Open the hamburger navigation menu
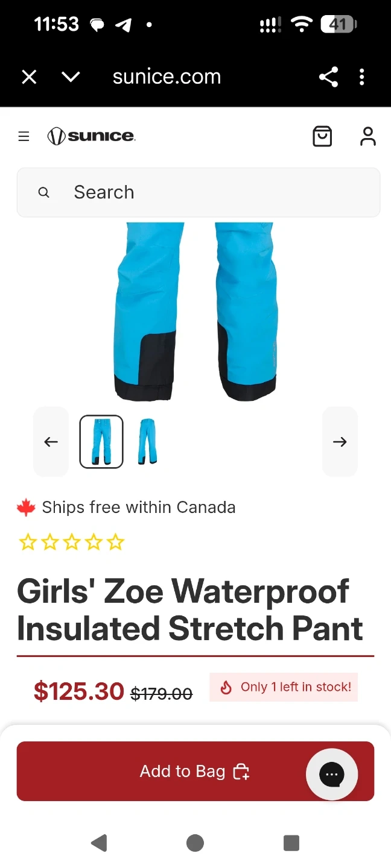Image resolution: width=391 pixels, height=868 pixels. (x=24, y=137)
